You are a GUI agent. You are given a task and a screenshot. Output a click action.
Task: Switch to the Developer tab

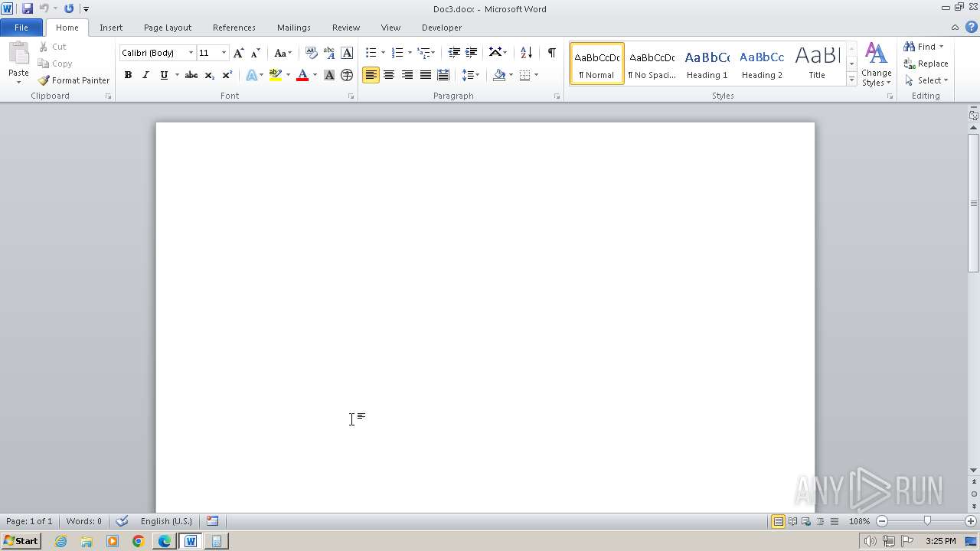click(442, 28)
